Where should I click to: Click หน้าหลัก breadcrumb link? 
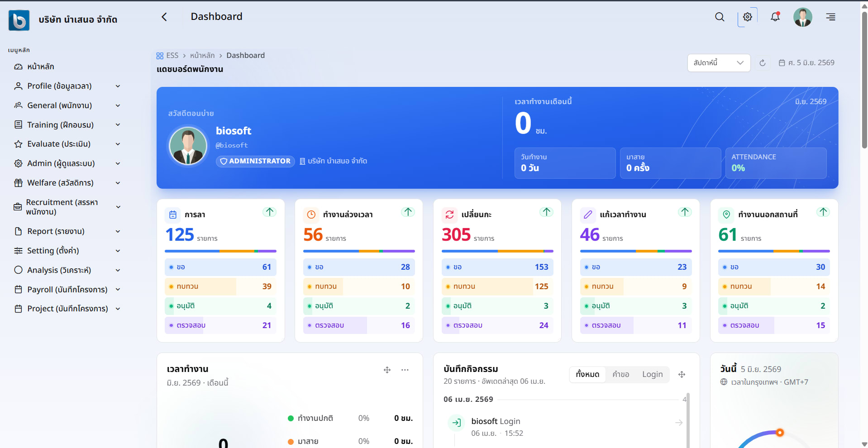(202, 56)
